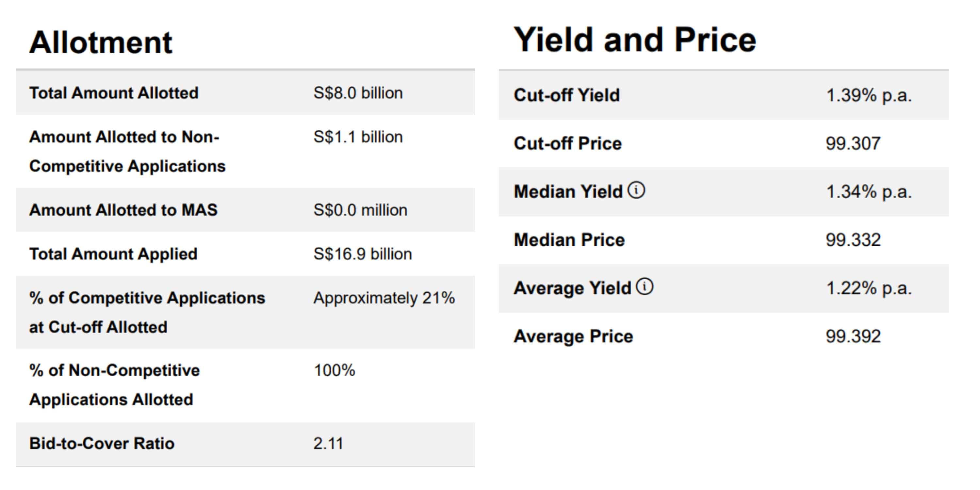Click the Yield and Price heading

635,40
